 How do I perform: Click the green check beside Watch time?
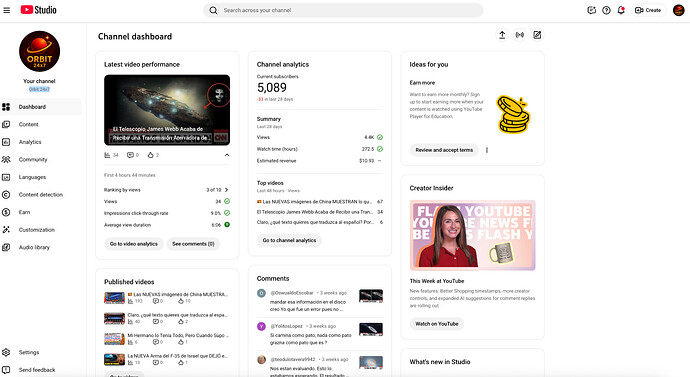pos(380,149)
